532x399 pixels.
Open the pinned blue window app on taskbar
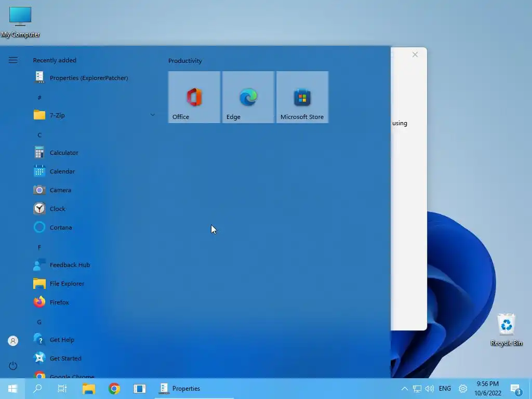(139, 389)
